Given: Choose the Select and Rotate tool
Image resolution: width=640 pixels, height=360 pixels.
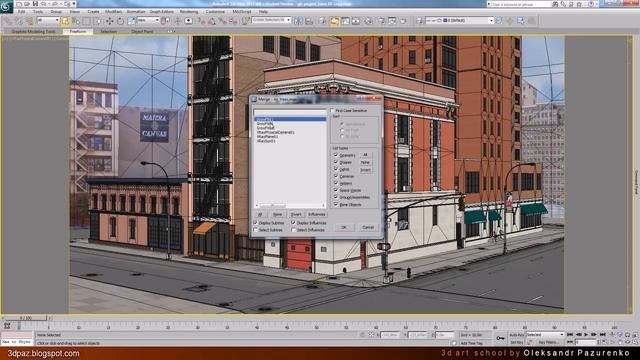Looking at the screenshot, I should pos(120,21).
